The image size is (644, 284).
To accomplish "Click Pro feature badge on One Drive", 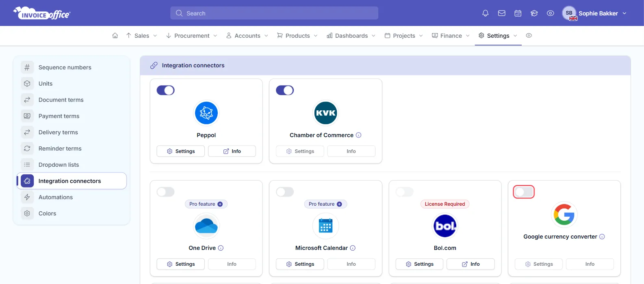I will (206, 204).
